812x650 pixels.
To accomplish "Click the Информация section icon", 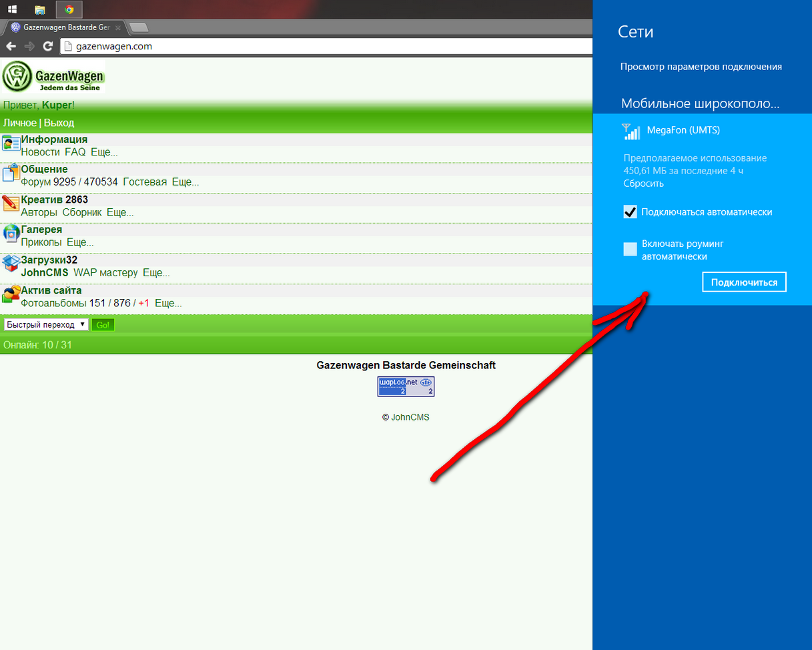I will (x=11, y=143).
